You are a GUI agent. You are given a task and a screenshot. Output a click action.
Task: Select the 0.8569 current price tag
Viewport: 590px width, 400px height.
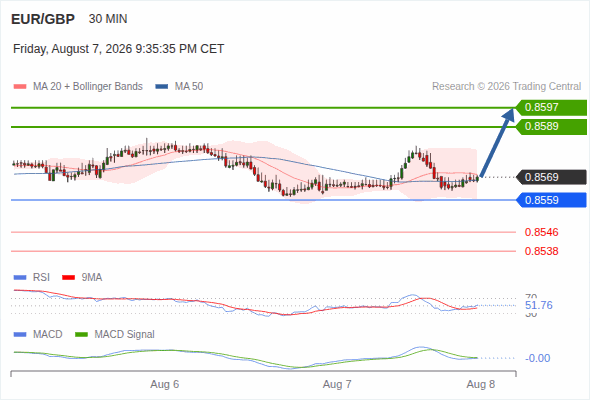551,177
